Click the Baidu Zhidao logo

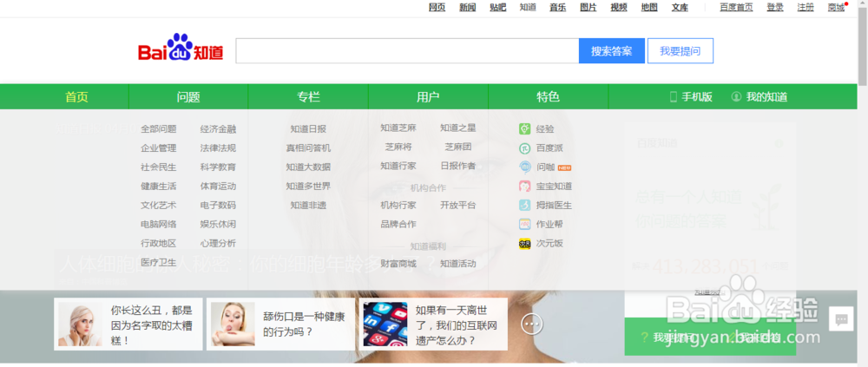coord(181,49)
